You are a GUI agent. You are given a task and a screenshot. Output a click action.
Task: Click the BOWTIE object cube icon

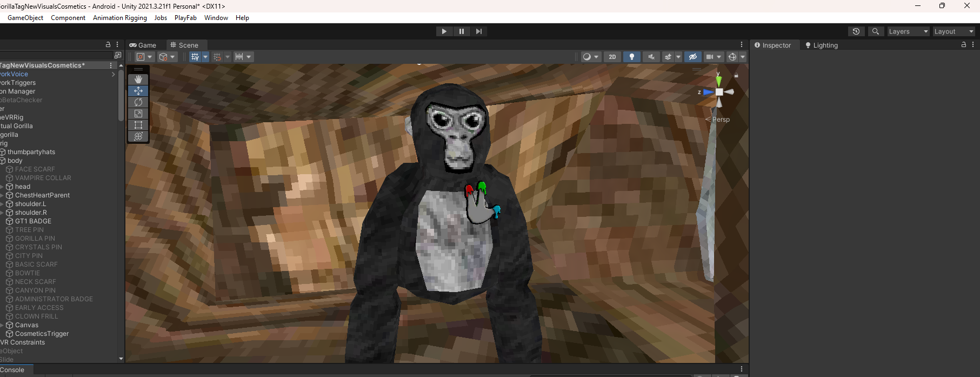pyautogui.click(x=9, y=273)
